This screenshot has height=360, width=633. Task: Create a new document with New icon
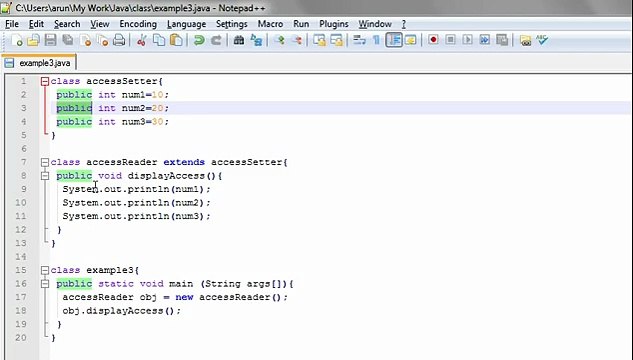[x=17, y=40]
